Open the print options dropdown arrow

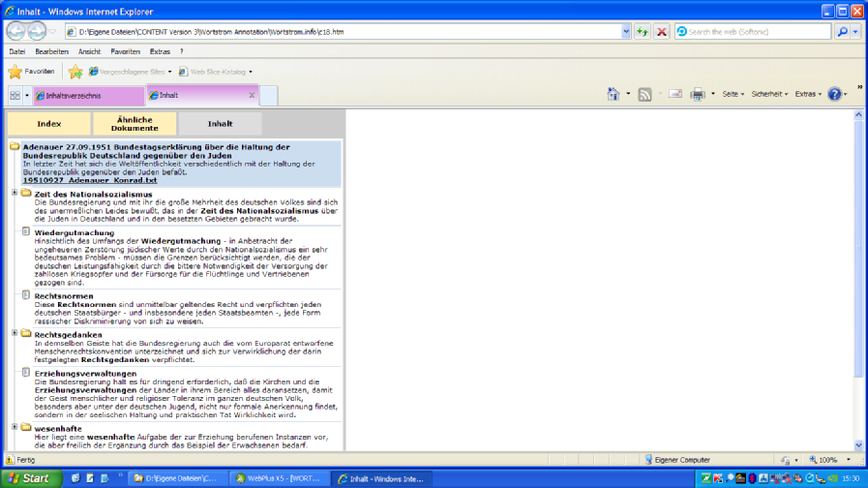coord(712,94)
